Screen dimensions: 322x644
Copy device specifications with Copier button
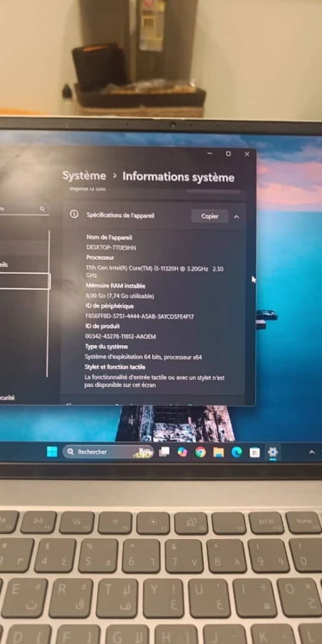[x=210, y=216]
